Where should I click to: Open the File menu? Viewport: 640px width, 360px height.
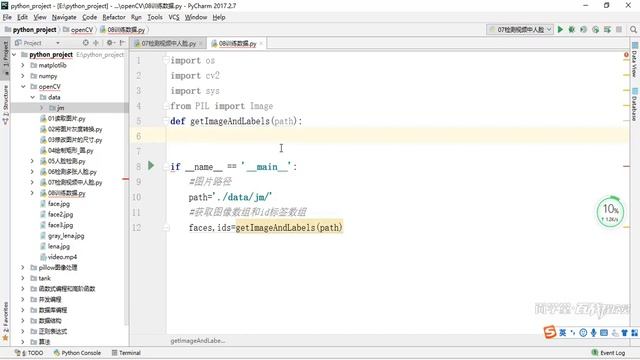7,17
